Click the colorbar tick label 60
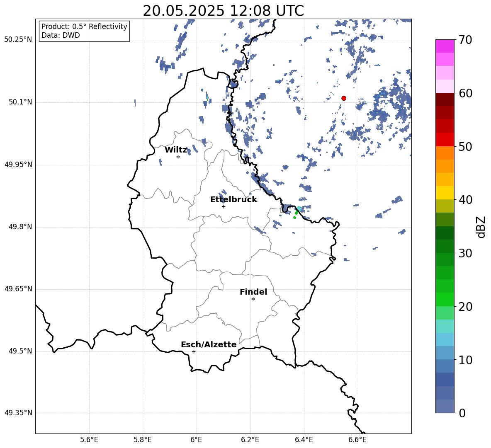491x448 pixels. (x=466, y=93)
